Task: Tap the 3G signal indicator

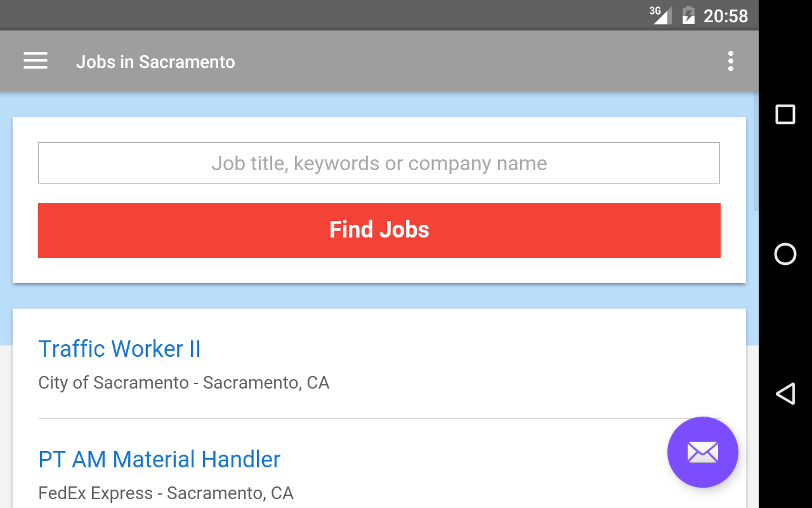Action: (660, 15)
